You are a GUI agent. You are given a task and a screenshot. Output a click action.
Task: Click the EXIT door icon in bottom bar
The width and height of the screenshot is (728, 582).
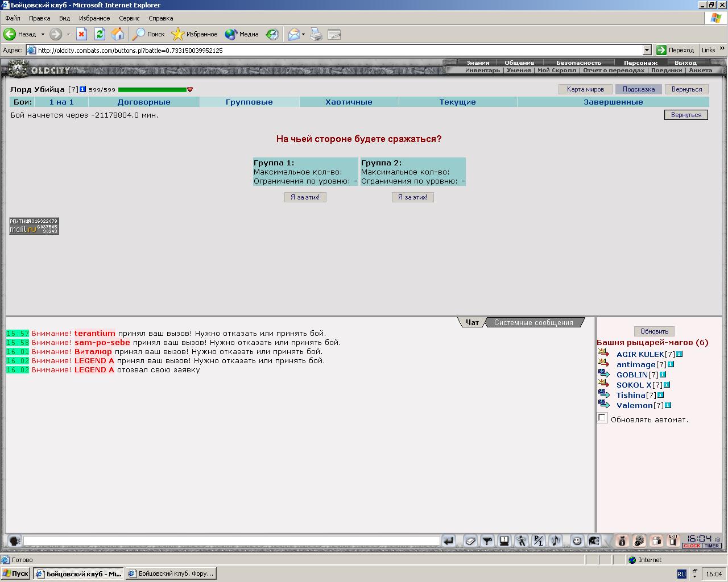pyautogui.click(x=673, y=541)
